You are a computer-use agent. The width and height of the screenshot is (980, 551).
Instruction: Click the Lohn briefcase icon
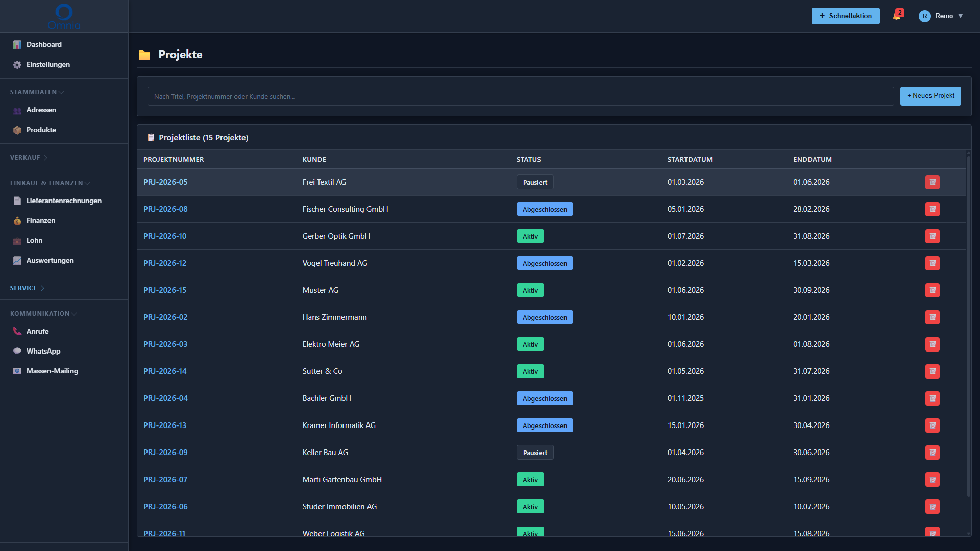[17, 241]
